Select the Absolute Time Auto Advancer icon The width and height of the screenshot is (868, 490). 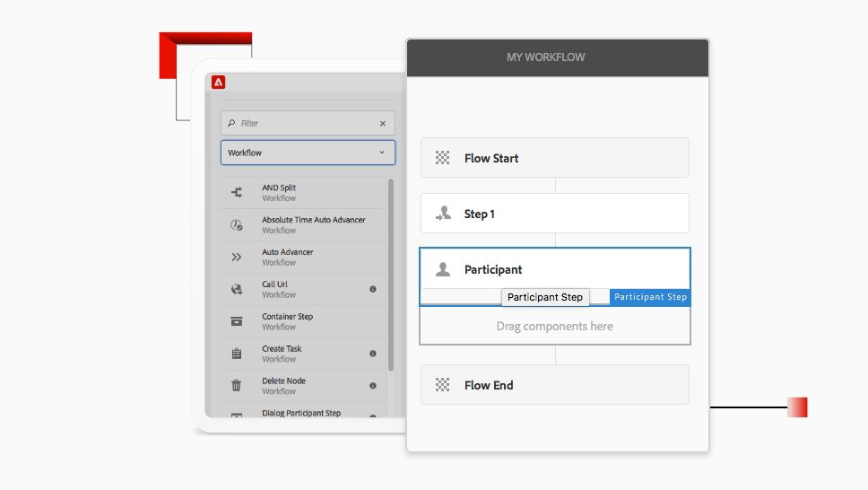coord(237,224)
